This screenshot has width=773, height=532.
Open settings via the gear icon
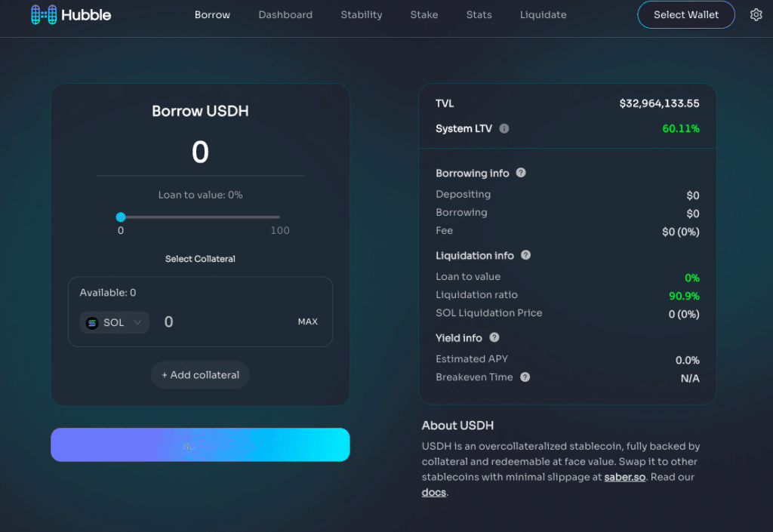click(756, 15)
